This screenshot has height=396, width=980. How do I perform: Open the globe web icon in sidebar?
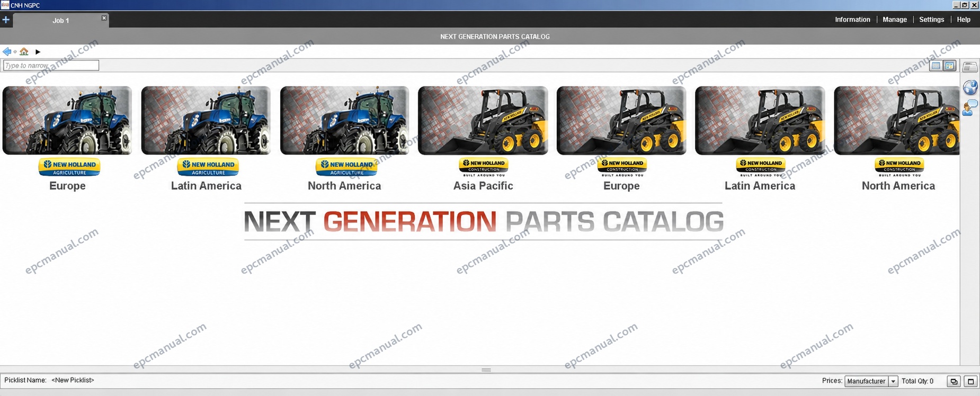pos(970,87)
